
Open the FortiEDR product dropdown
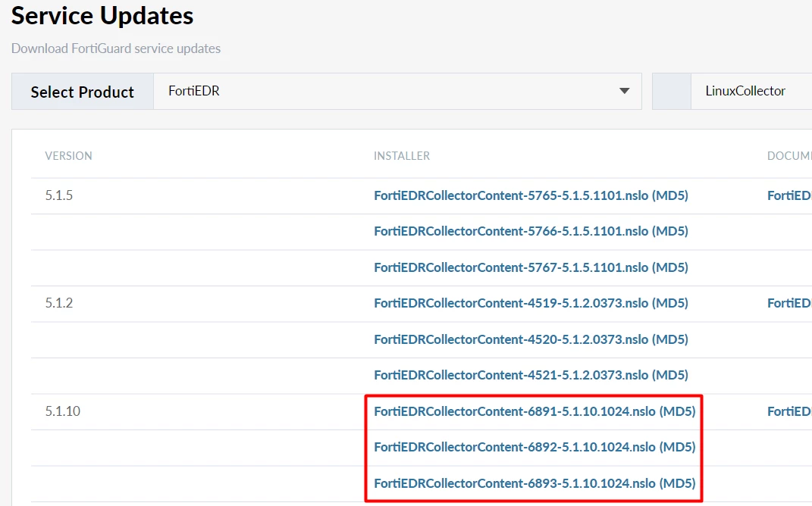click(x=397, y=91)
